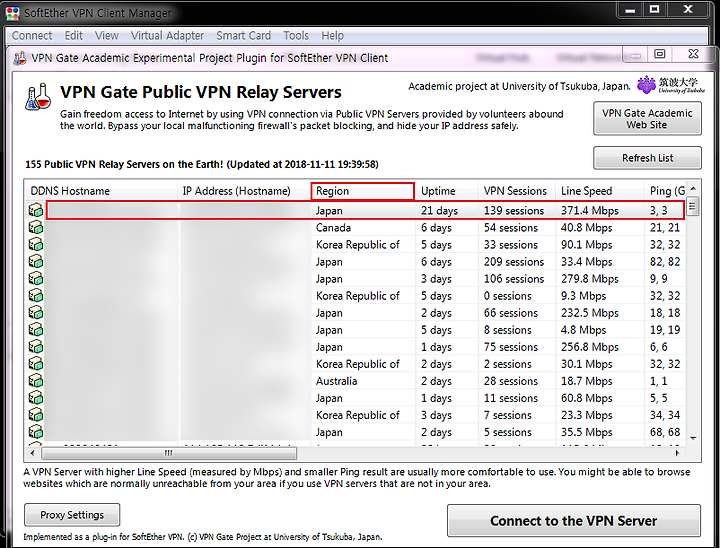Select row with 209 sessions
The height and width of the screenshot is (548, 720).
[x=356, y=261]
